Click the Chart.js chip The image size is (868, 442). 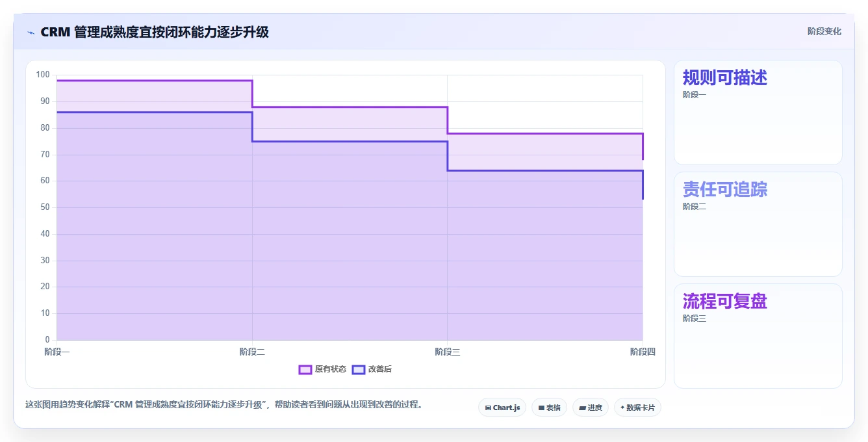coord(502,408)
